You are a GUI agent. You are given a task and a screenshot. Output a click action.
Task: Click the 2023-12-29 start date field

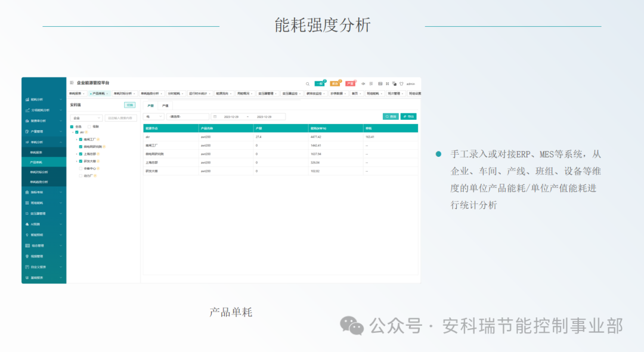(231, 116)
